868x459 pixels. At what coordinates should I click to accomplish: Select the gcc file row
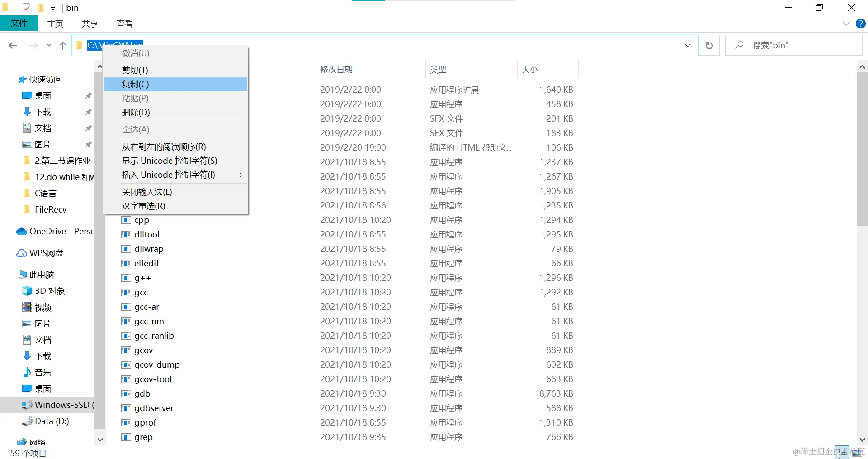pyautogui.click(x=347, y=292)
